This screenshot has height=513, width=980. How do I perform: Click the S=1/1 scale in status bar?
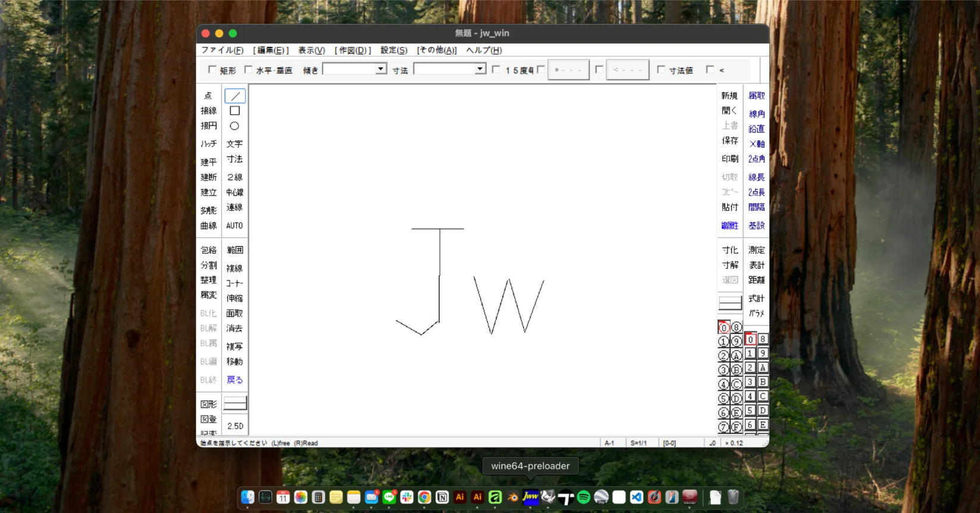(x=638, y=443)
